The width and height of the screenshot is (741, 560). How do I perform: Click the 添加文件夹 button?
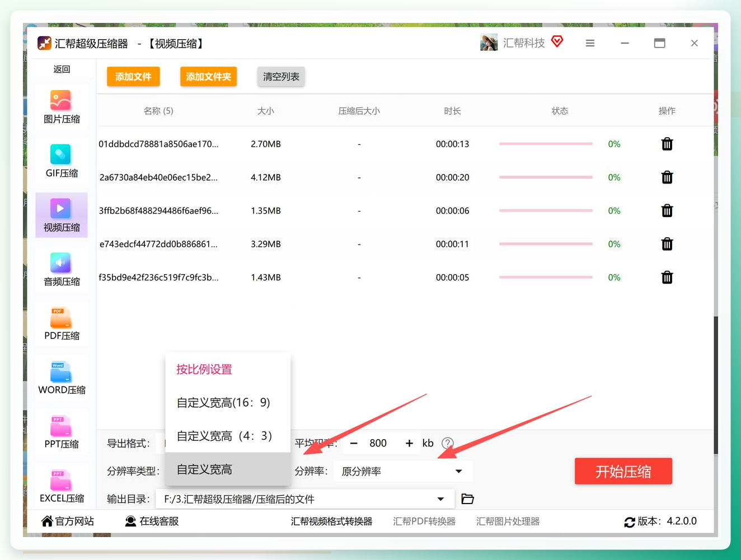pyautogui.click(x=208, y=77)
